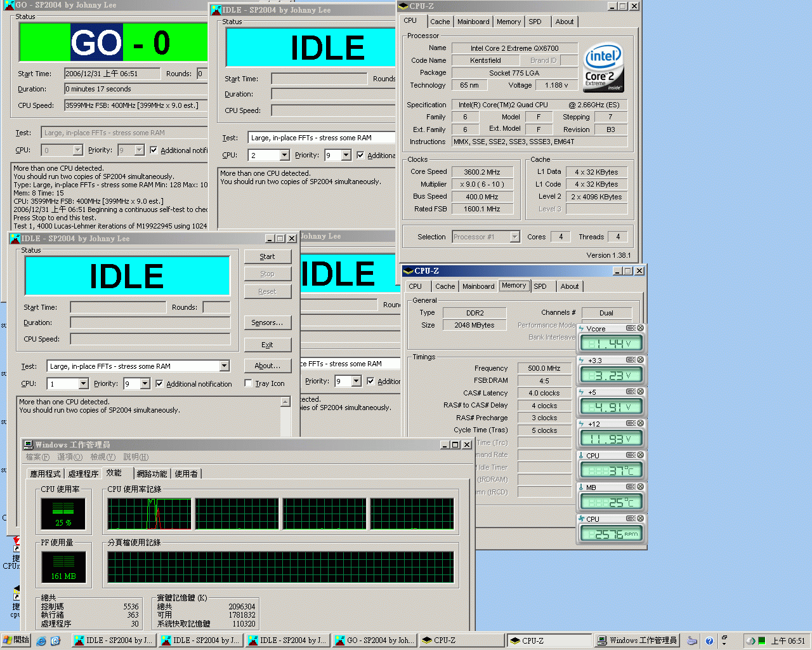
Task: Open CPU dropdown showing 1
Action: click(x=83, y=383)
